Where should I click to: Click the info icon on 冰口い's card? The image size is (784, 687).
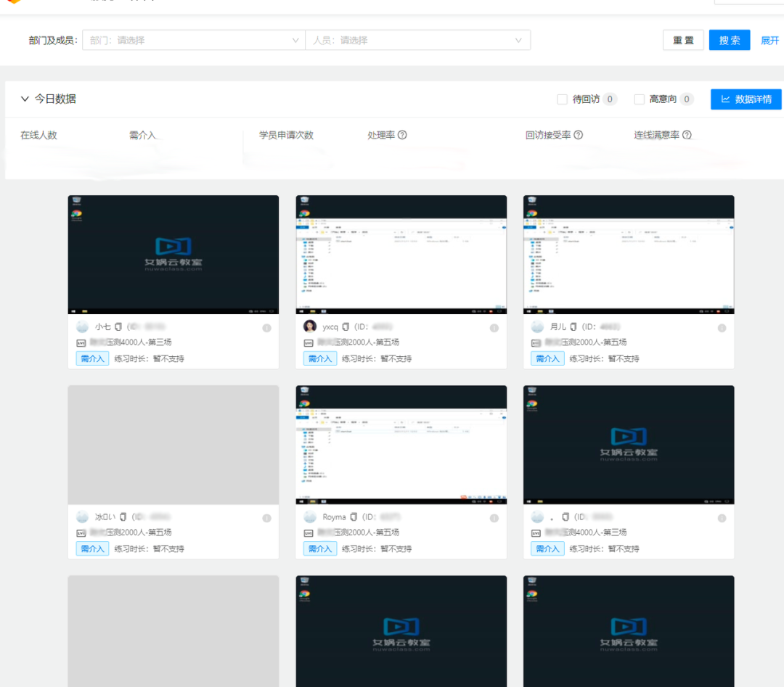(x=267, y=518)
